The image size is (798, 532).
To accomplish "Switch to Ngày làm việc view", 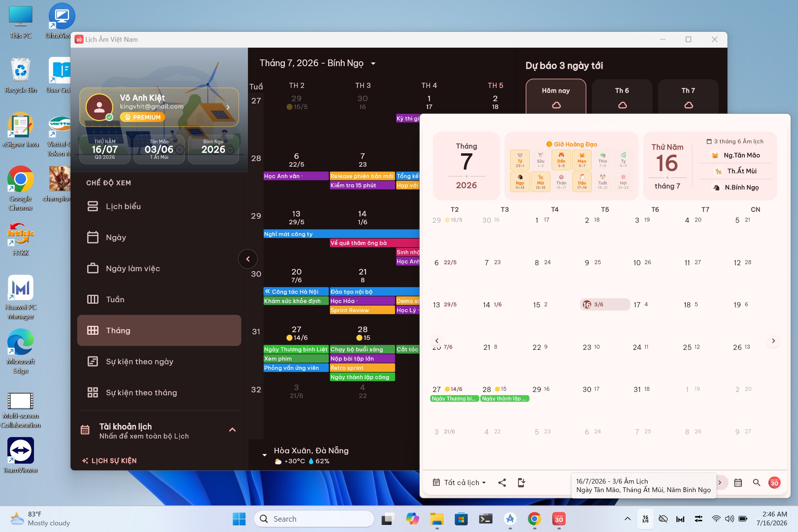I will 159,268.
